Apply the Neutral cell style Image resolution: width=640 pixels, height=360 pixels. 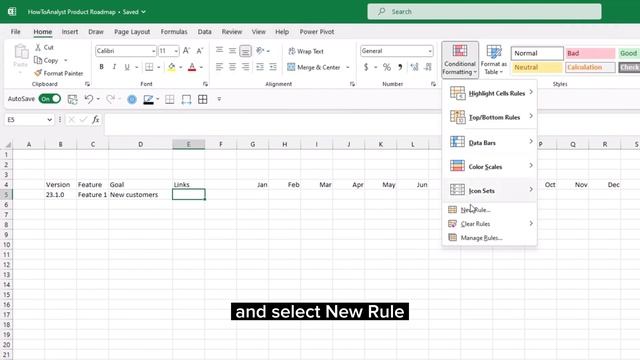point(537,67)
